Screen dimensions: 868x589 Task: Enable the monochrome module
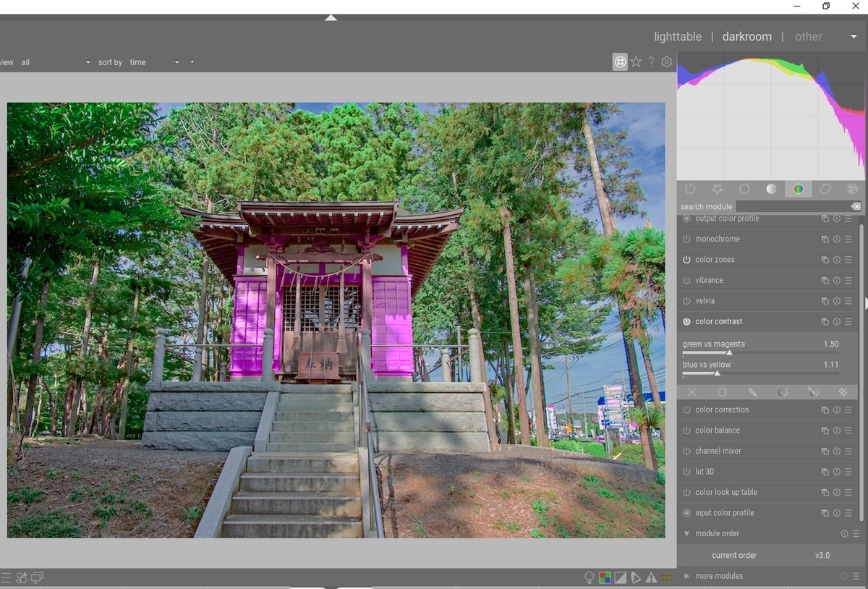pos(686,240)
